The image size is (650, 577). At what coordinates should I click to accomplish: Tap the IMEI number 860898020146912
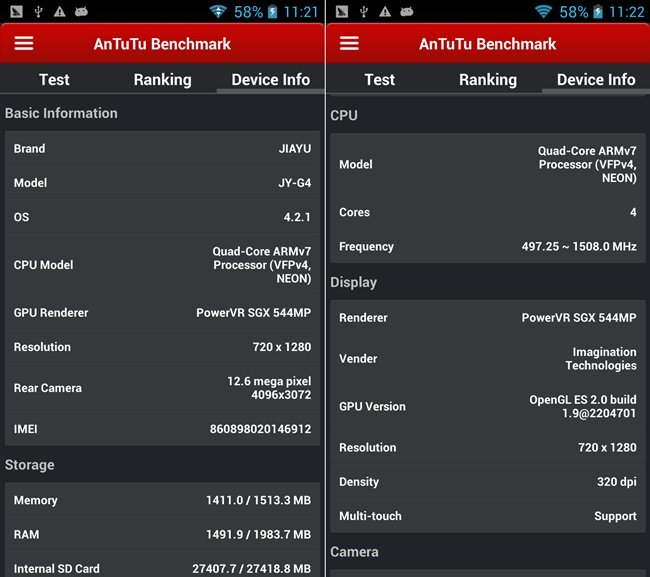tap(260, 429)
